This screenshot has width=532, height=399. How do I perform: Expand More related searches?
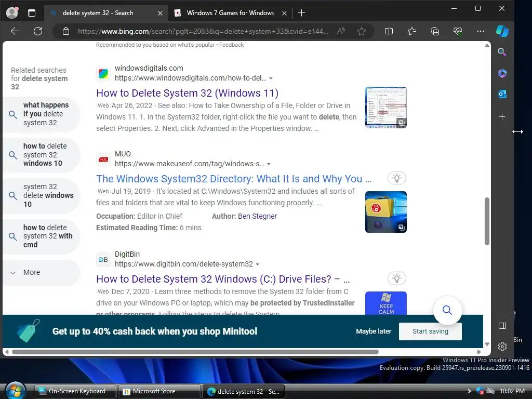[x=42, y=272]
